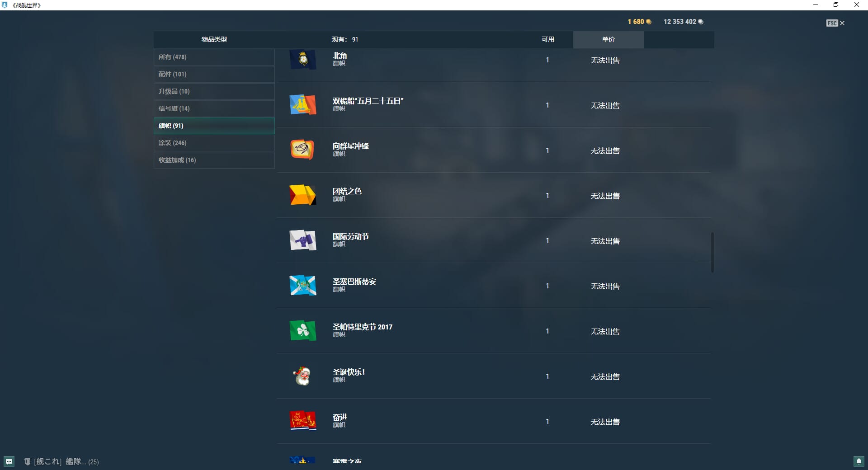The image size is (868, 470).
Task: Click the green 圣帕特里克节 2017 flag icon
Action: point(303,331)
